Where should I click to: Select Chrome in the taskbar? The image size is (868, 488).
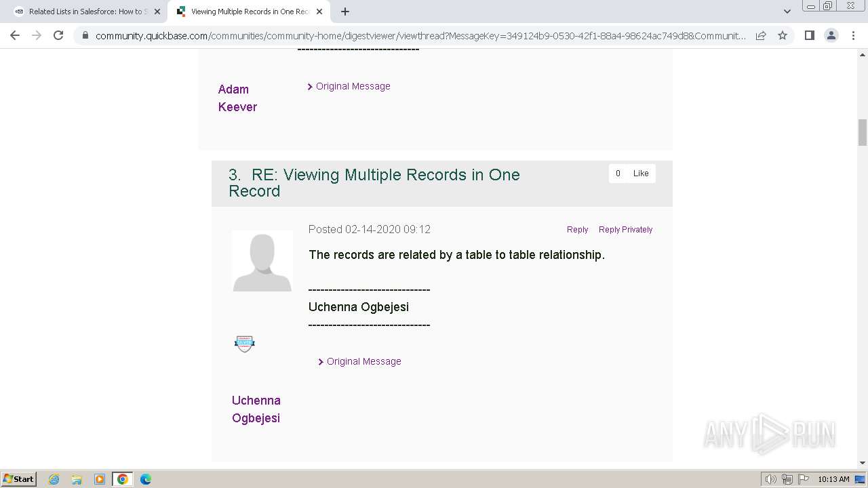point(123,479)
